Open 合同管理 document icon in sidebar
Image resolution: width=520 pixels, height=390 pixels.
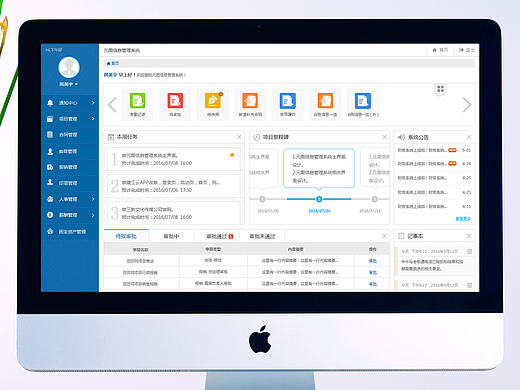coord(50,135)
